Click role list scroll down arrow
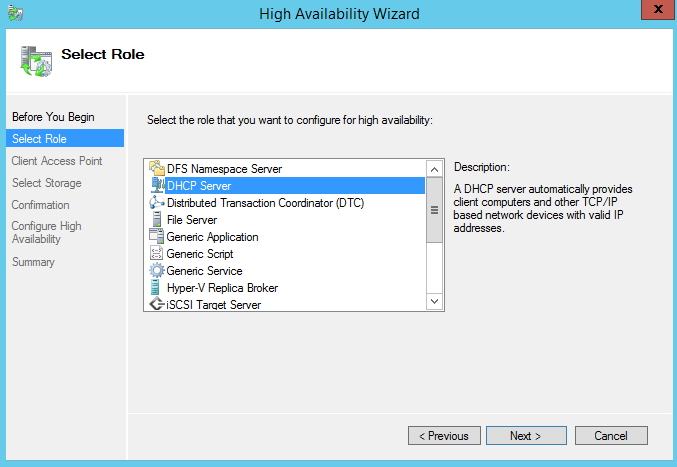Image resolution: width=677 pixels, height=467 pixels. 434,301
